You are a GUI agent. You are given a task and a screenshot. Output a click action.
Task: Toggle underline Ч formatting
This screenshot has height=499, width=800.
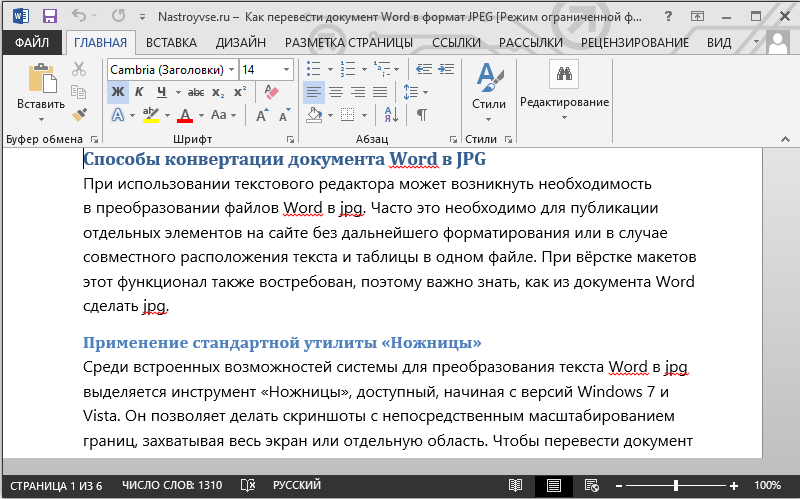[x=162, y=92]
